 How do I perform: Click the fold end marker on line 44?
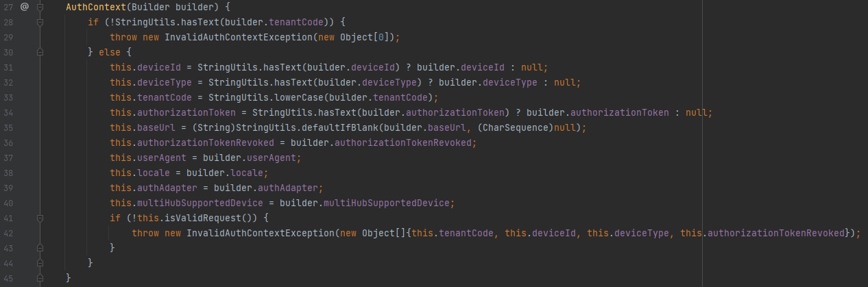(40, 263)
